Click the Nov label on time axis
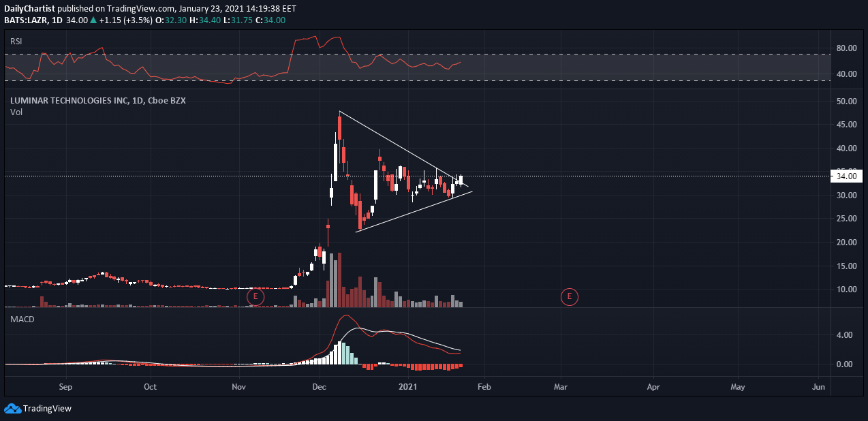868x421 pixels. pos(239,387)
